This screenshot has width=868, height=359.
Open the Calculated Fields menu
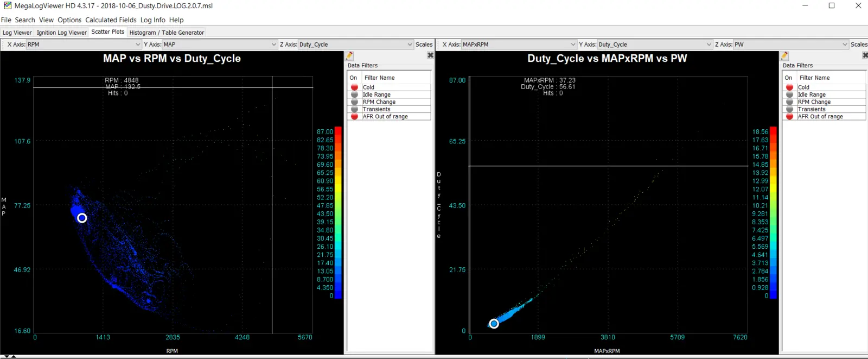(111, 20)
